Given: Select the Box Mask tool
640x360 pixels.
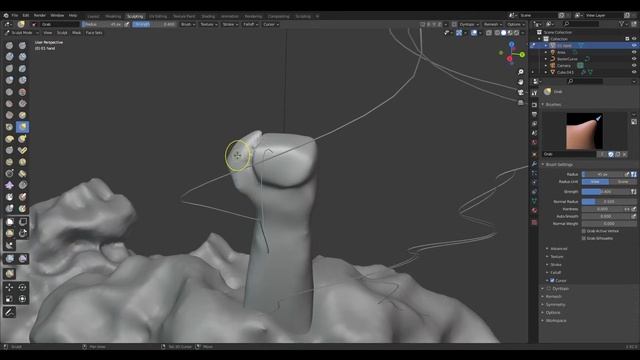Looking at the screenshot, I should pyautogui.click(x=10, y=222).
